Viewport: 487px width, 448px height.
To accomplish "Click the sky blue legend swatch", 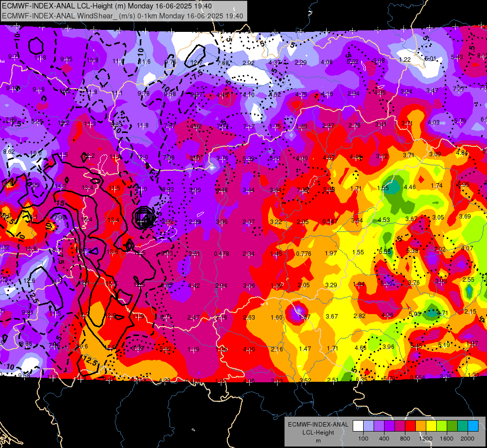I will (473, 426).
